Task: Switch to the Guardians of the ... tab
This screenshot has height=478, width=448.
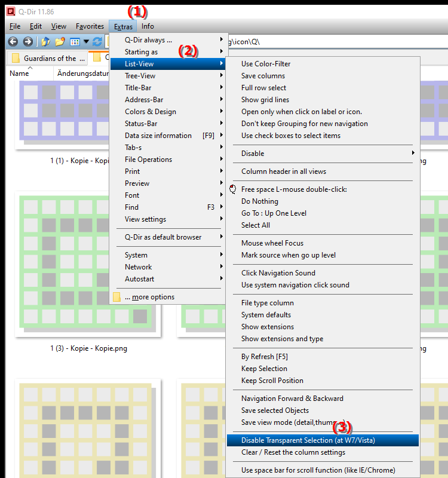Action: click(47, 58)
